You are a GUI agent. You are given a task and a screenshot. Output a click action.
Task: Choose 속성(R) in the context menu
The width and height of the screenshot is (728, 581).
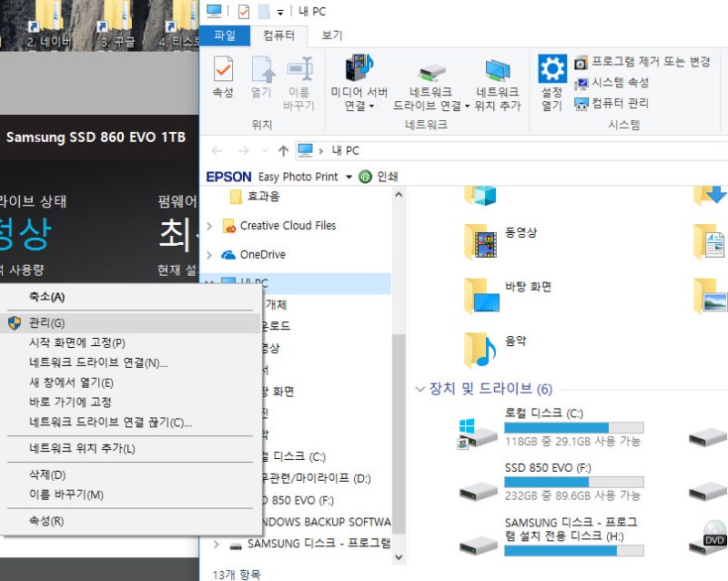coord(130,521)
